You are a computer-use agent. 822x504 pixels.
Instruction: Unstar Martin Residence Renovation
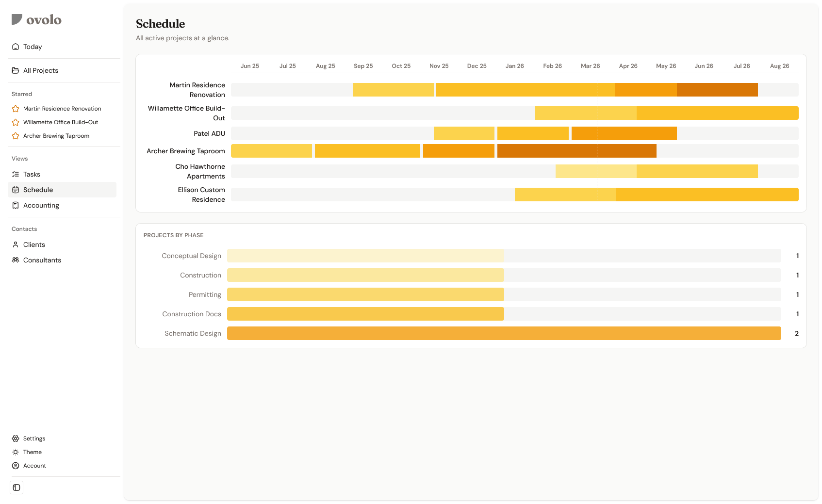(15, 109)
